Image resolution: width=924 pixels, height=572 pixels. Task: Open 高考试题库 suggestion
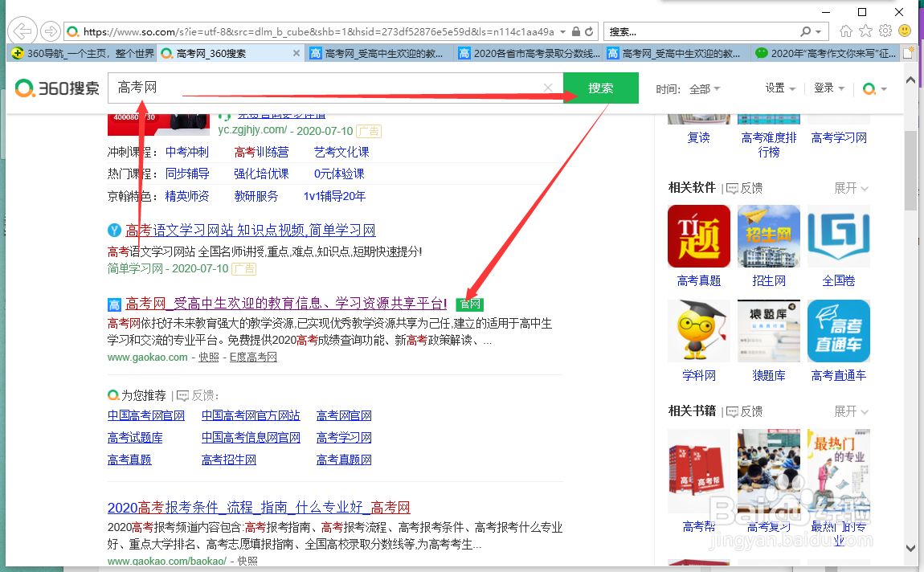pos(135,438)
